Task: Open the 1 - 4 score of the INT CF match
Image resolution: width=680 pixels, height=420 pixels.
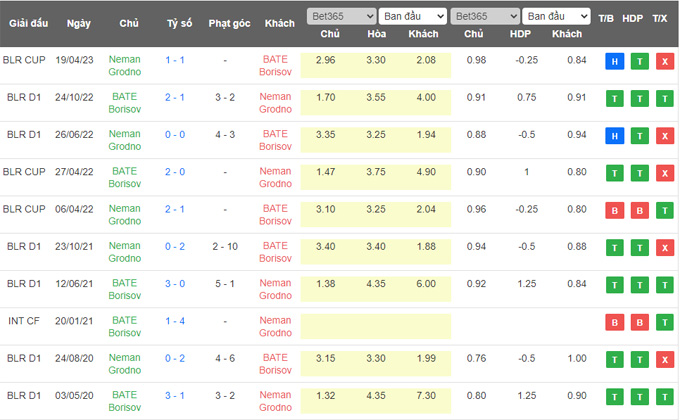Action: 174,321
